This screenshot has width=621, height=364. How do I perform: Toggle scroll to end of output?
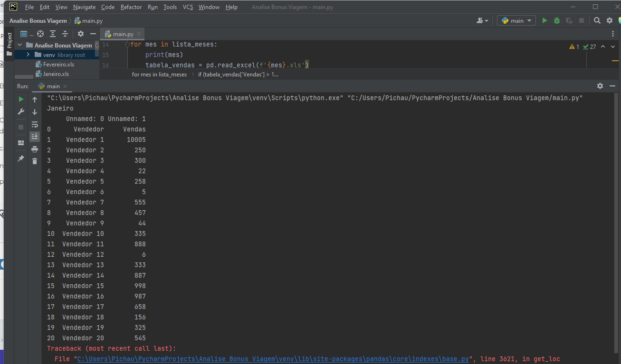[x=35, y=137]
